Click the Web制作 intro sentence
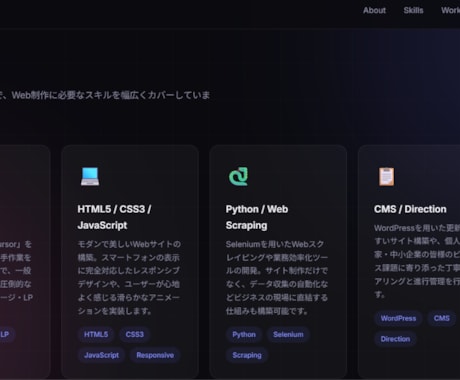Viewport: 460px width, 380px height. point(105,95)
